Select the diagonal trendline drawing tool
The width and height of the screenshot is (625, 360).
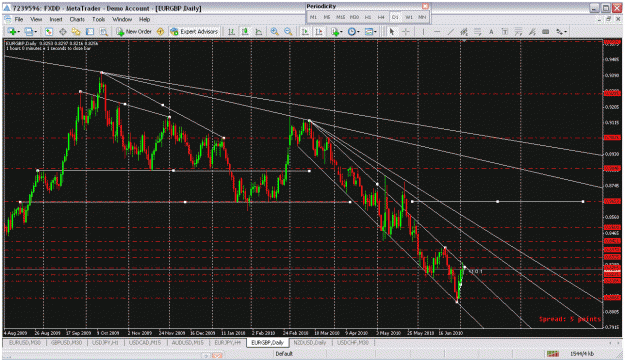point(450,31)
